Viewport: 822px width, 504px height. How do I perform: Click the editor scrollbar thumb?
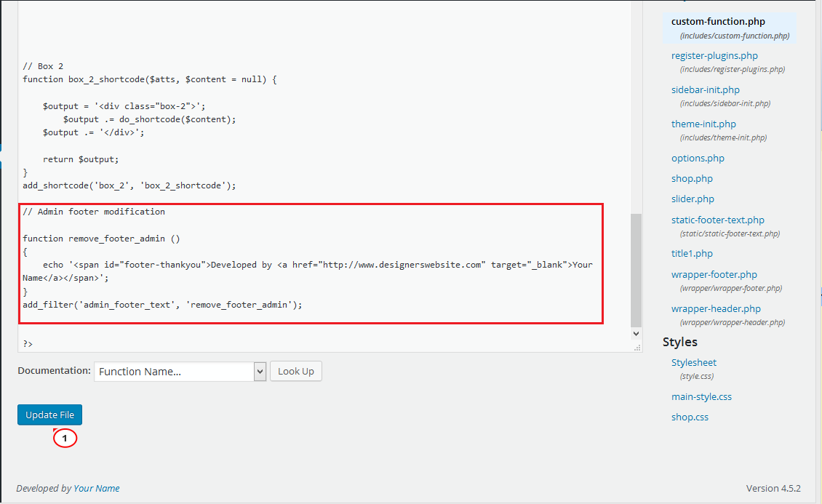pyautogui.click(x=636, y=270)
